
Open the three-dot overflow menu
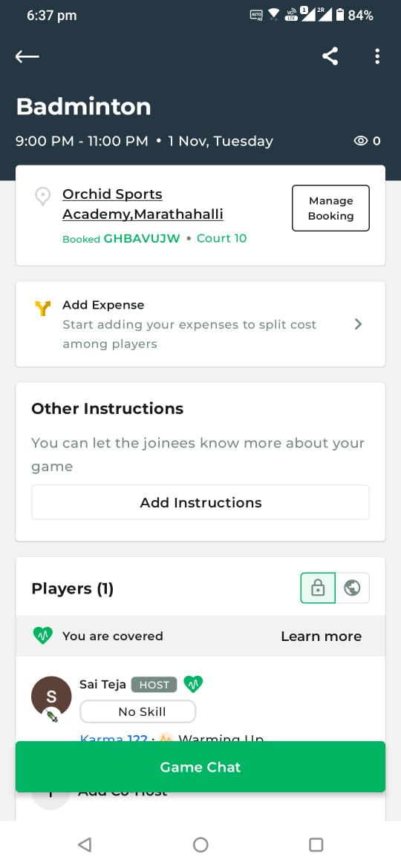point(377,56)
